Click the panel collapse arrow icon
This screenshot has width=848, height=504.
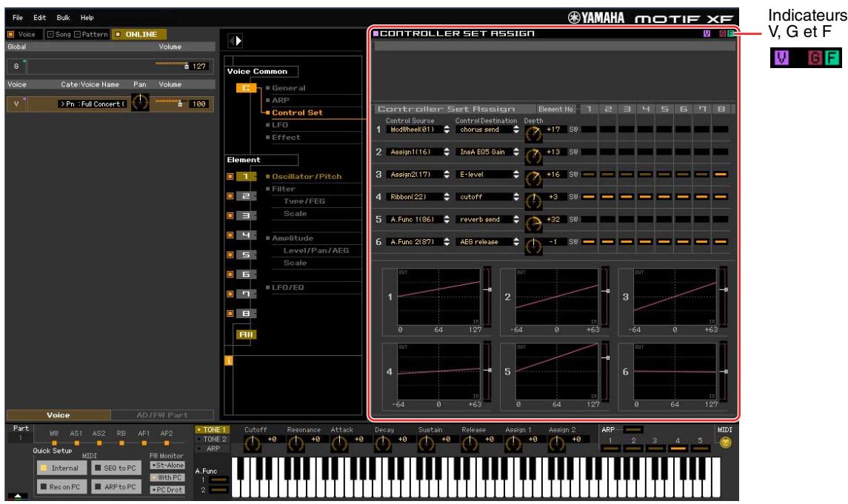(236, 41)
